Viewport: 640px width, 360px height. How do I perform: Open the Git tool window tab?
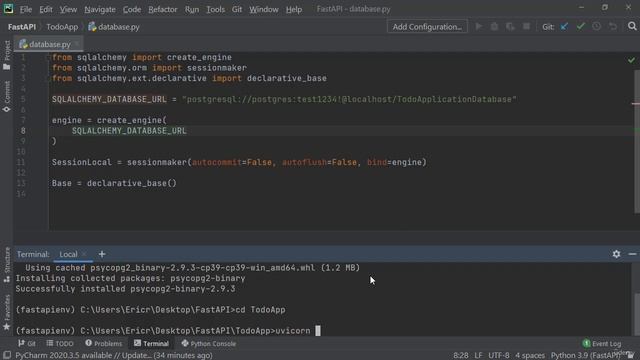click(27, 344)
